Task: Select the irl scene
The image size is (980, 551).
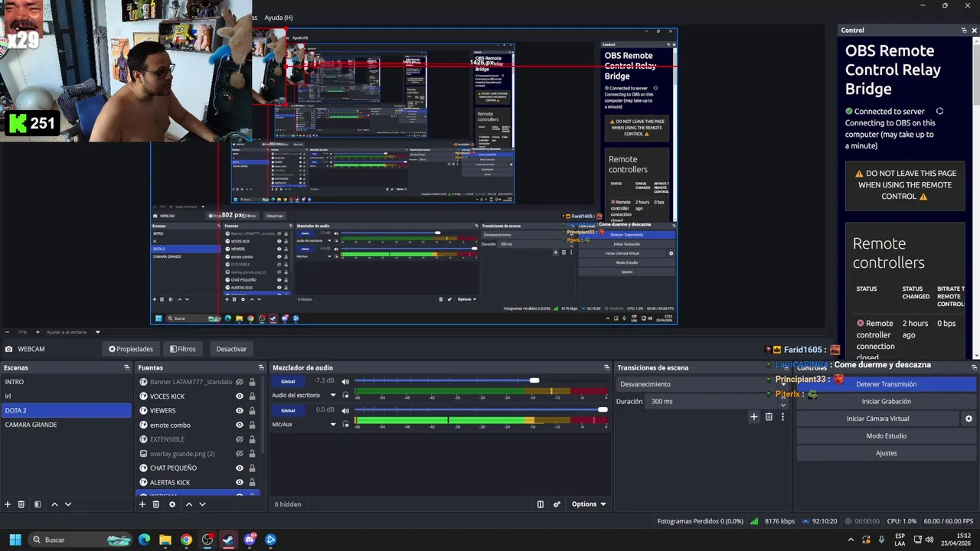Action: [x=66, y=396]
